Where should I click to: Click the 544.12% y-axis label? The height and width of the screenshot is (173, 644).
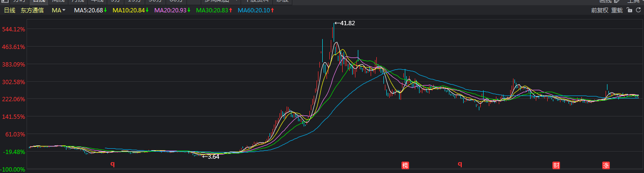pyautogui.click(x=13, y=29)
